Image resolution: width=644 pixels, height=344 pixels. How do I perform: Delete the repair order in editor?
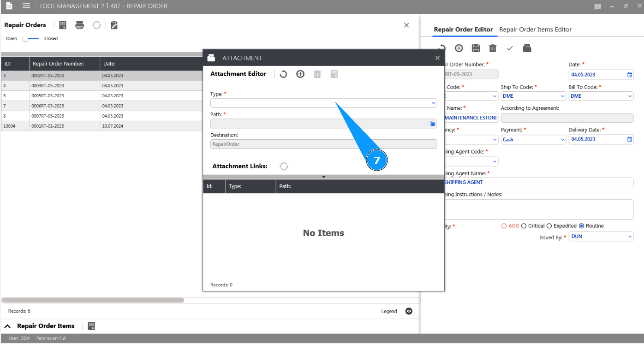[x=493, y=48]
